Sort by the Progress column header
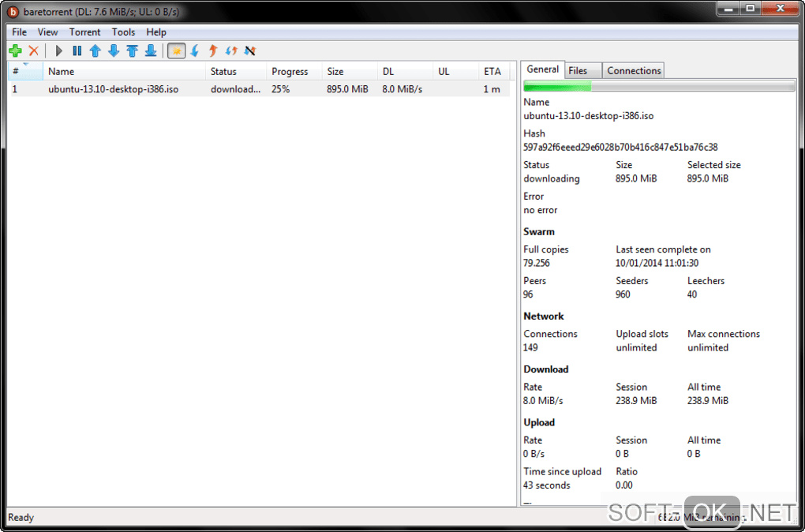Viewport: 805px width, 532px height. pos(294,71)
